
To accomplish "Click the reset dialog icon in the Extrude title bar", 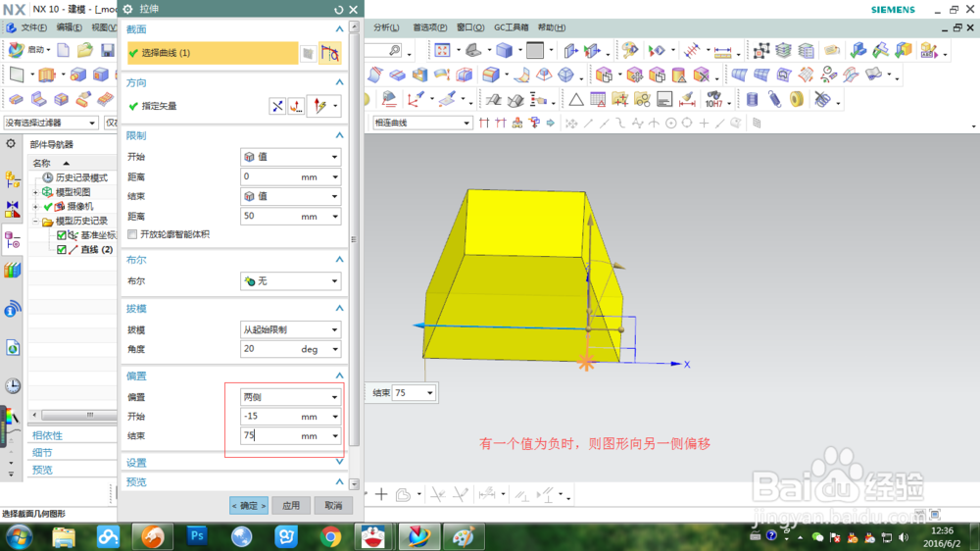I will 339,10.
